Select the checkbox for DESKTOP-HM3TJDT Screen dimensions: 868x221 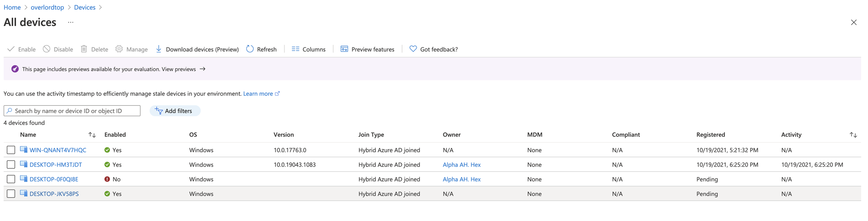tap(11, 164)
